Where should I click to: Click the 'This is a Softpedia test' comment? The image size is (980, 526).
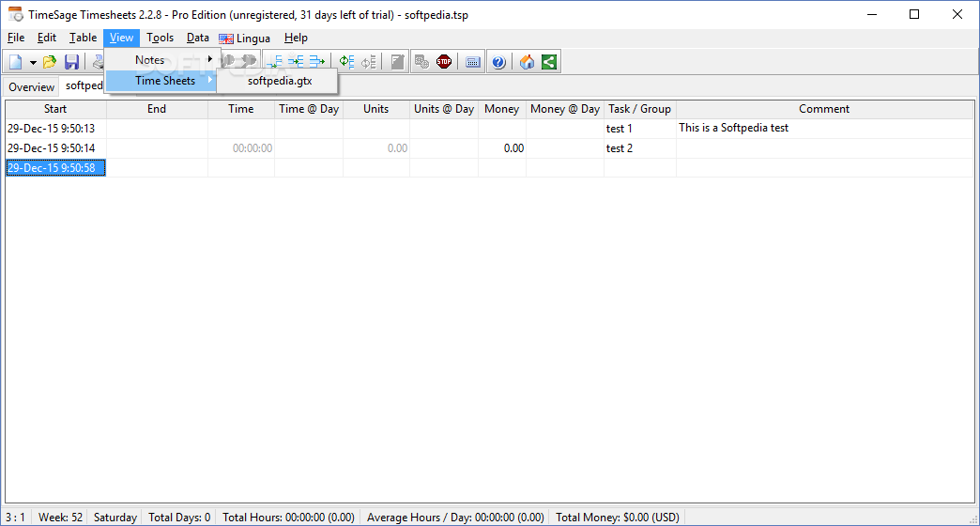734,128
